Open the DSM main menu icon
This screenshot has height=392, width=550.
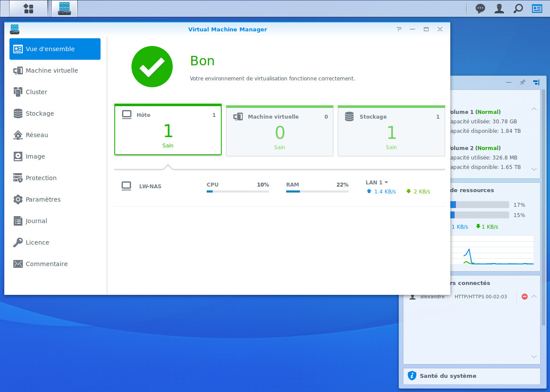point(28,8)
